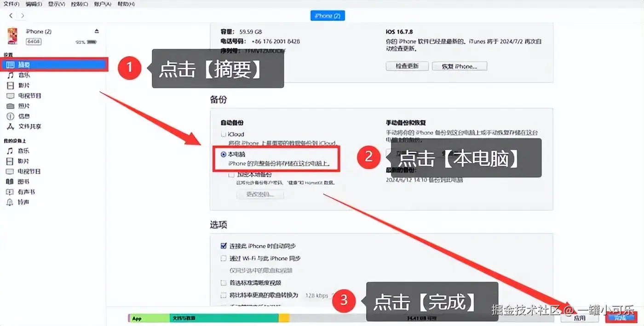This screenshot has height=326, width=644.
Task: Open 图书 (Books) on my device
Action: pyautogui.click(x=23, y=181)
